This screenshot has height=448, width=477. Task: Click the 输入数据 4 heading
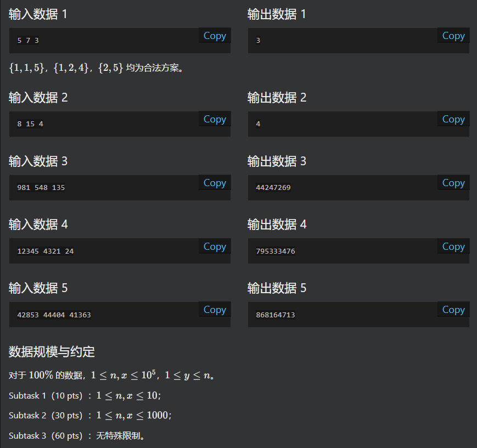click(38, 225)
